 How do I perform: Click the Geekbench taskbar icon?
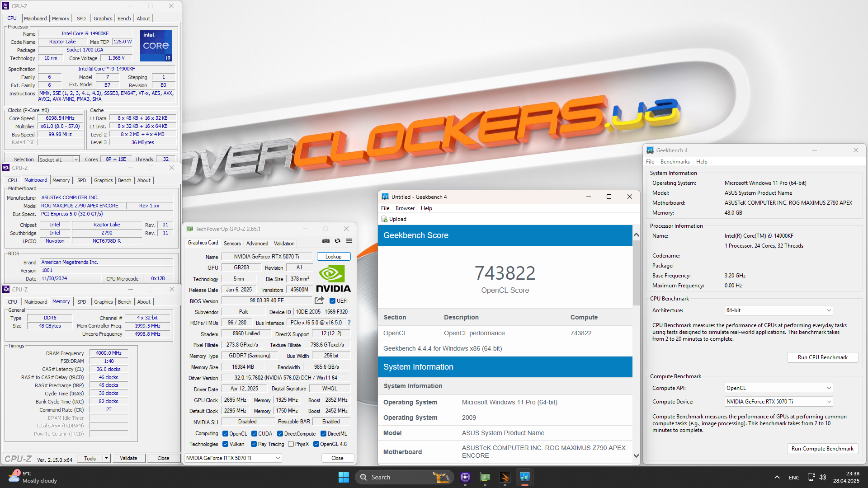(x=524, y=477)
